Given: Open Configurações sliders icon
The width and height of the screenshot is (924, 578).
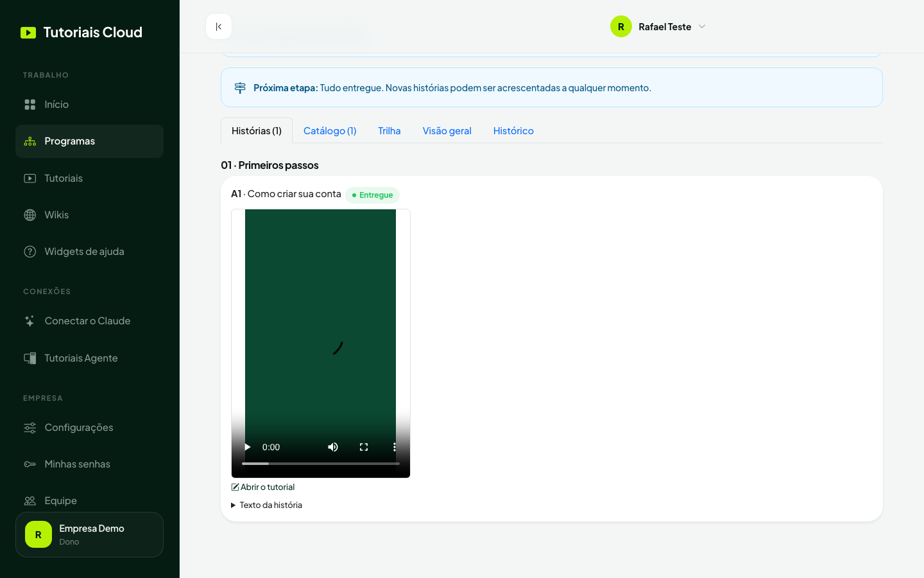Looking at the screenshot, I should point(30,428).
